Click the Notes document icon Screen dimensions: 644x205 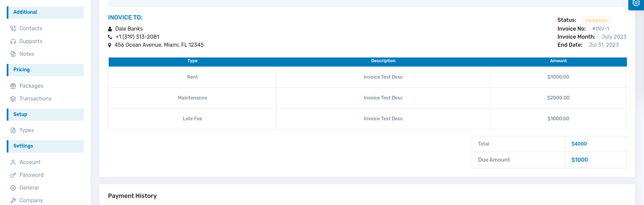coord(13,54)
